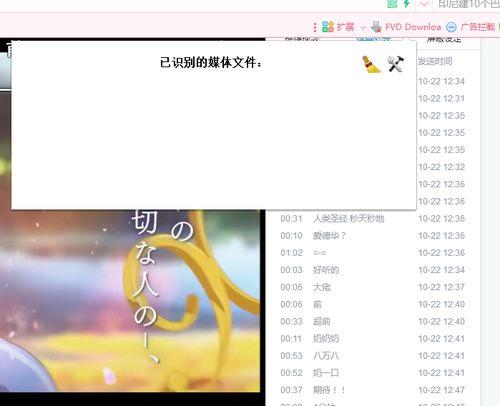Click the 广告拦截 ad-block icon
500x406 pixels.
(x=451, y=27)
